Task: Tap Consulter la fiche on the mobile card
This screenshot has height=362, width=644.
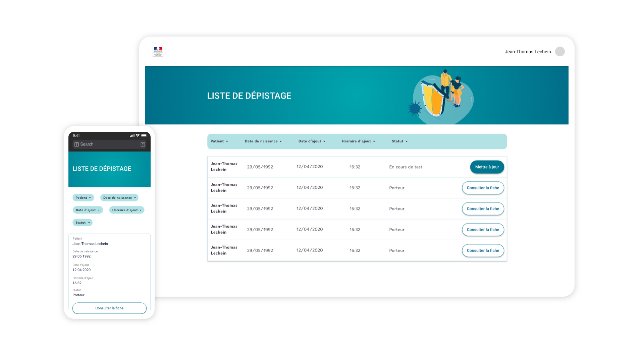Action: click(109, 308)
